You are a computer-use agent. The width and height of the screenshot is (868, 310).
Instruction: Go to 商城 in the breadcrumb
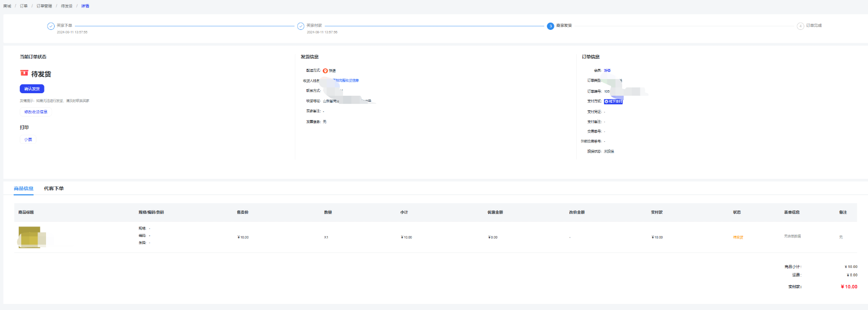tap(7, 6)
